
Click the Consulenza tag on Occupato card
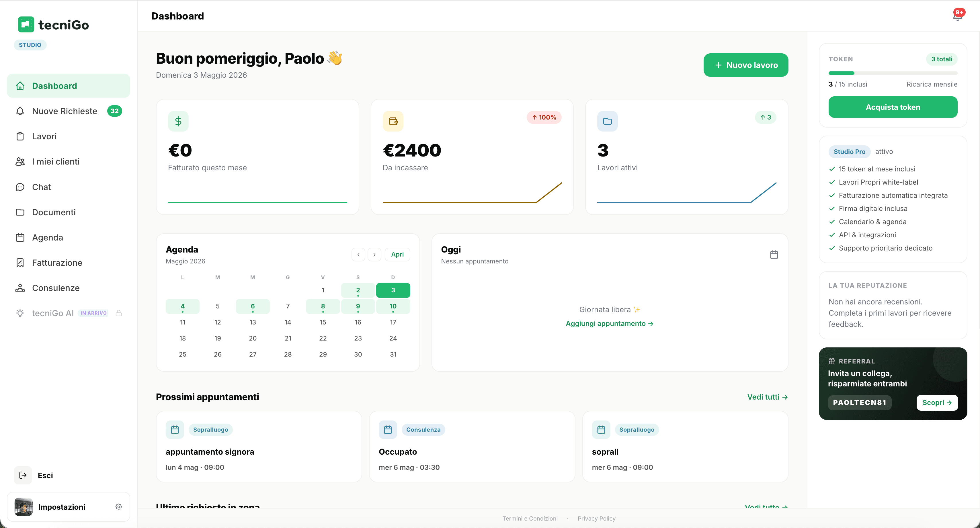pyautogui.click(x=423, y=429)
